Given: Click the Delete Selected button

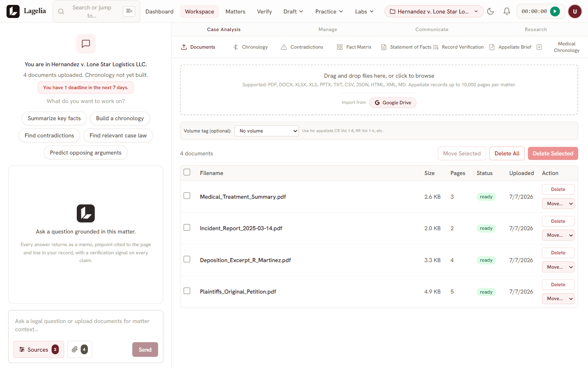Looking at the screenshot, I should (553, 153).
